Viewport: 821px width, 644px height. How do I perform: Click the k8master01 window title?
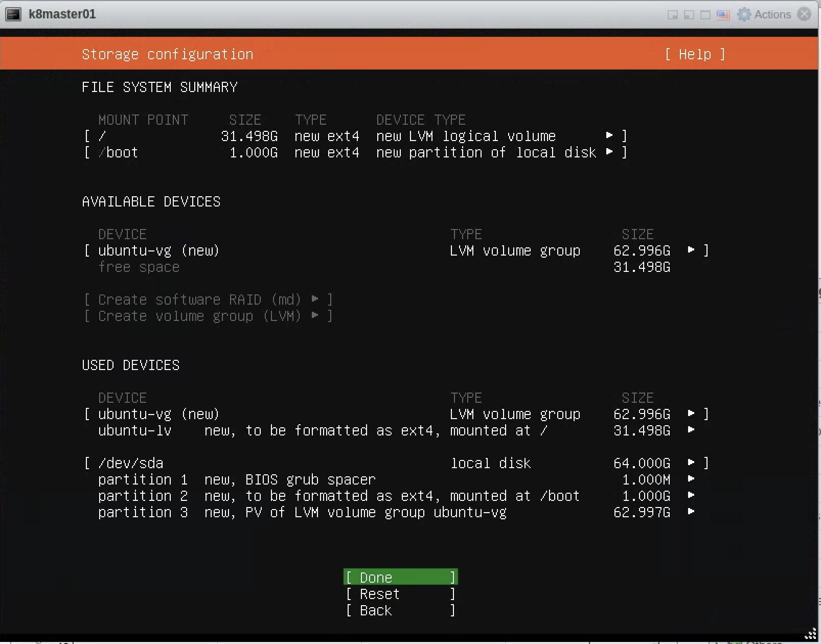[62, 14]
